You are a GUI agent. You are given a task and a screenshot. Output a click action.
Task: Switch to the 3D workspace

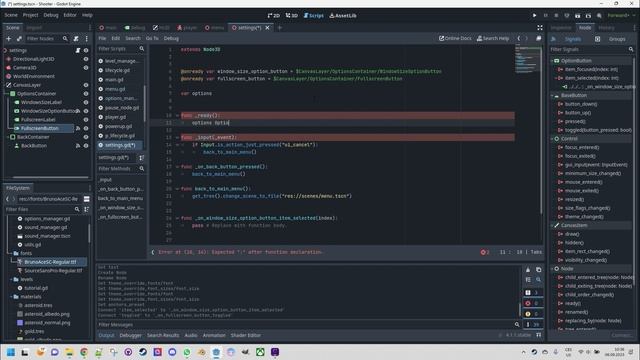pos(291,16)
